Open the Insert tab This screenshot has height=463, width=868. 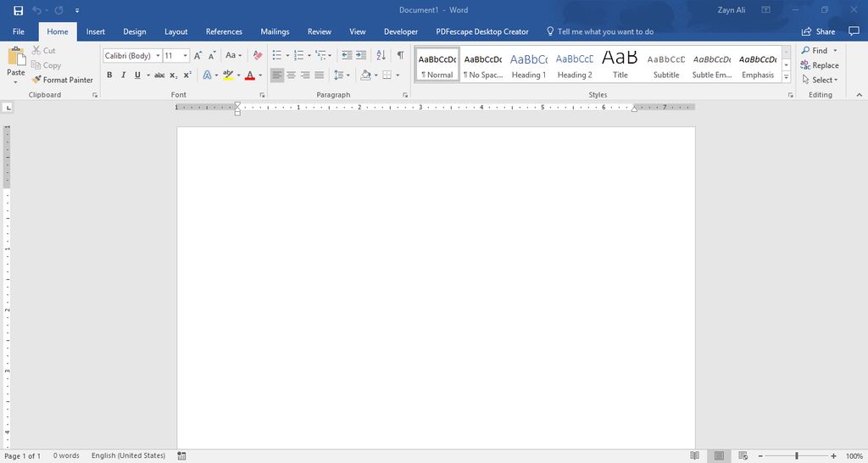(95, 31)
